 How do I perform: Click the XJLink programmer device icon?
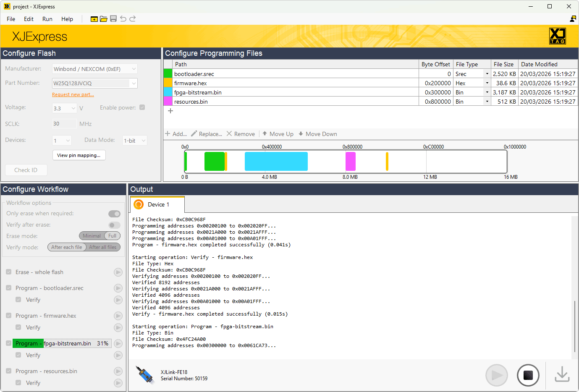click(x=144, y=375)
